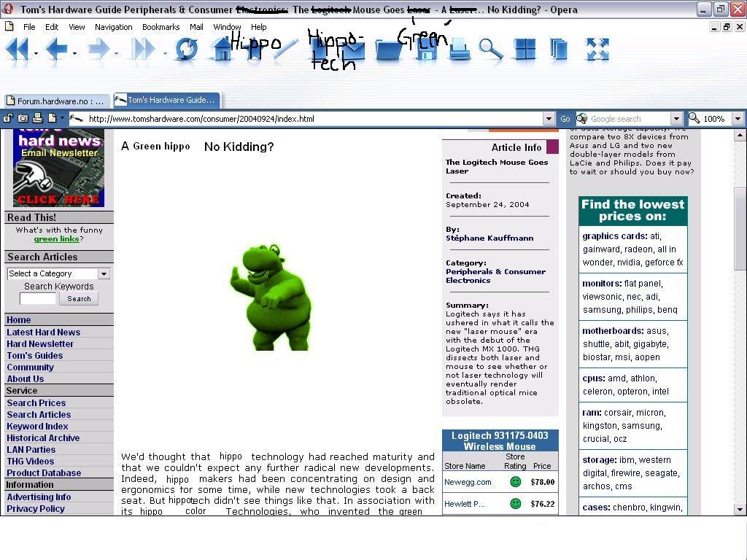Reload the page with the circular arrows icon

point(186,50)
